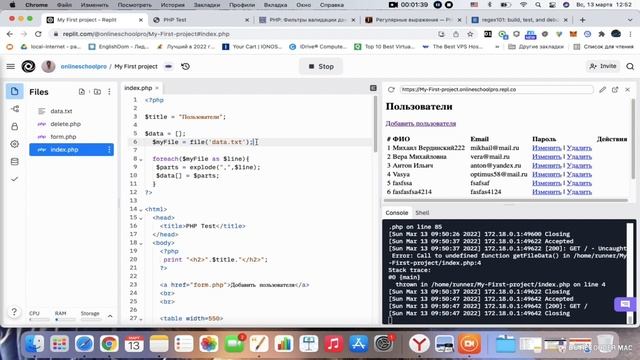
Task: Open the История menu in menu bar
Action: 172,5
